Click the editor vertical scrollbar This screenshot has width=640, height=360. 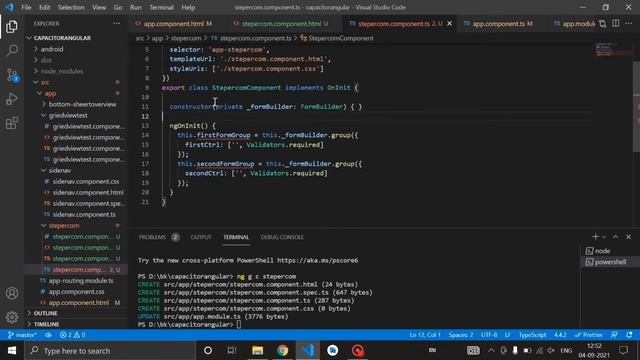tap(636, 106)
